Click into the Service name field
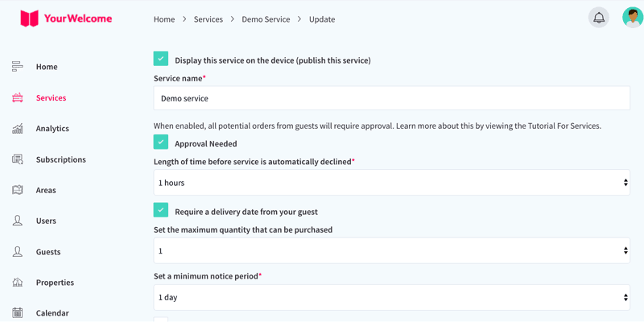 (x=392, y=97)
